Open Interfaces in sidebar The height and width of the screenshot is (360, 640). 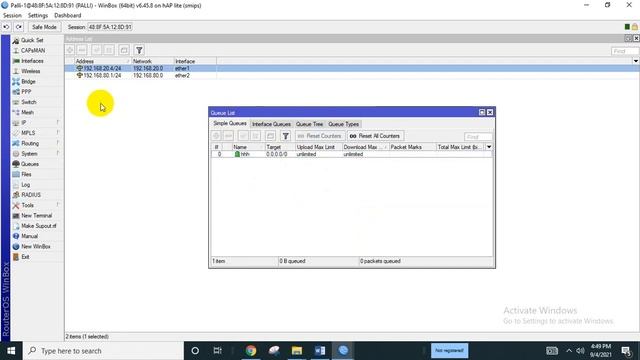coord(32,61)
